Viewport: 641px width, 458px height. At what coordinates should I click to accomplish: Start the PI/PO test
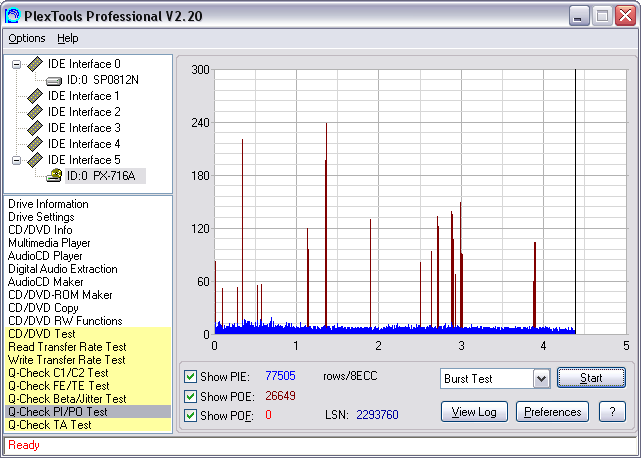coord(591,378)
